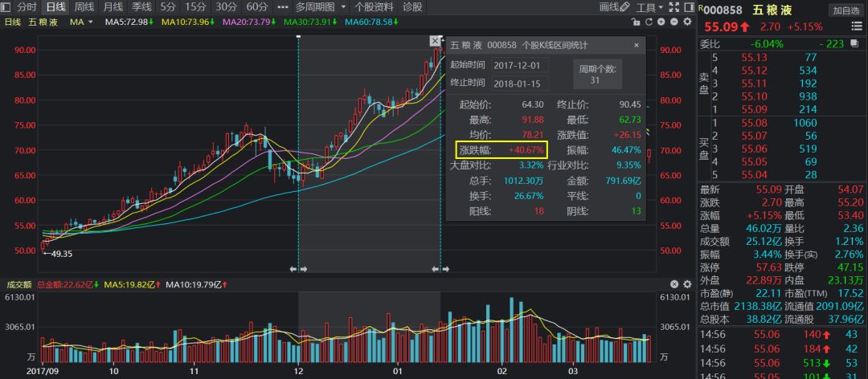Select sell level 1 price 55.09
This screenshot has width=868, height=379.
[x=754, y=109]
